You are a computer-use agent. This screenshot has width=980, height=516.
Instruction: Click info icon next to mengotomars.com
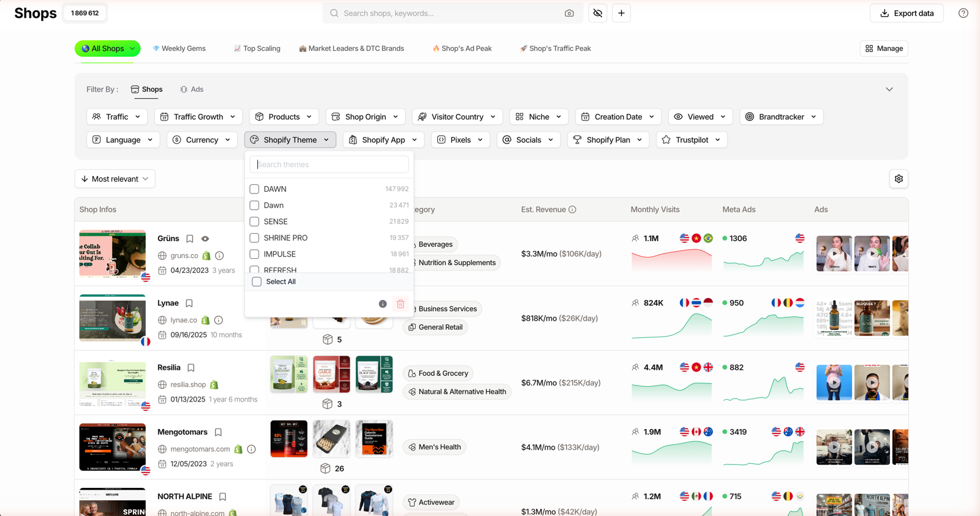click(x=251, y=449)
